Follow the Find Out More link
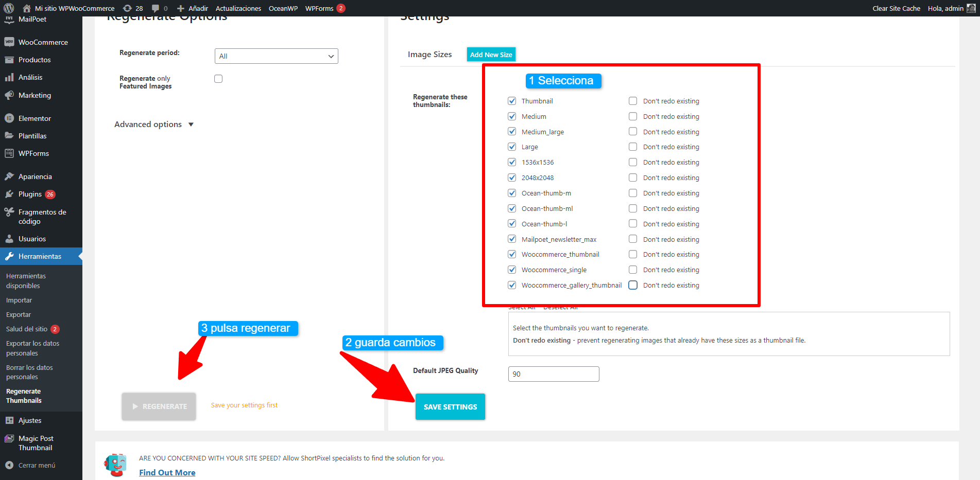Screen dimensions: 980x480 pyautogui.click(x=167, y=473)
